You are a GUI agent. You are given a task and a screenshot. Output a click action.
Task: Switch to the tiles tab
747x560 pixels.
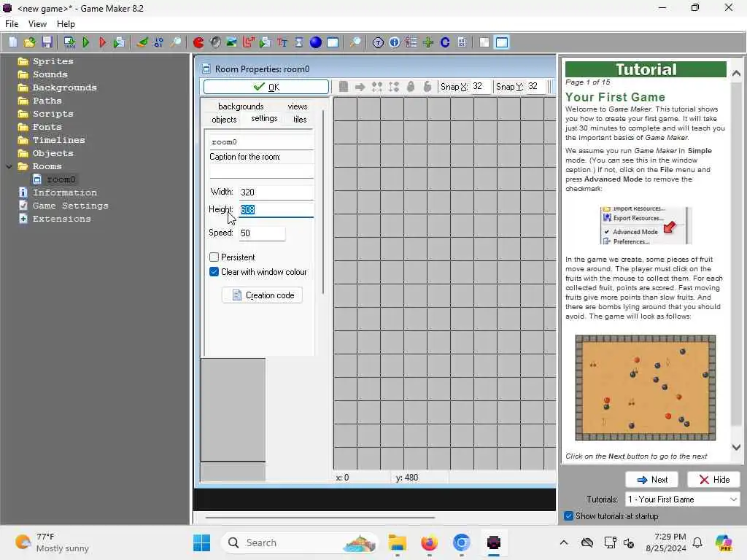click(300, 119)
